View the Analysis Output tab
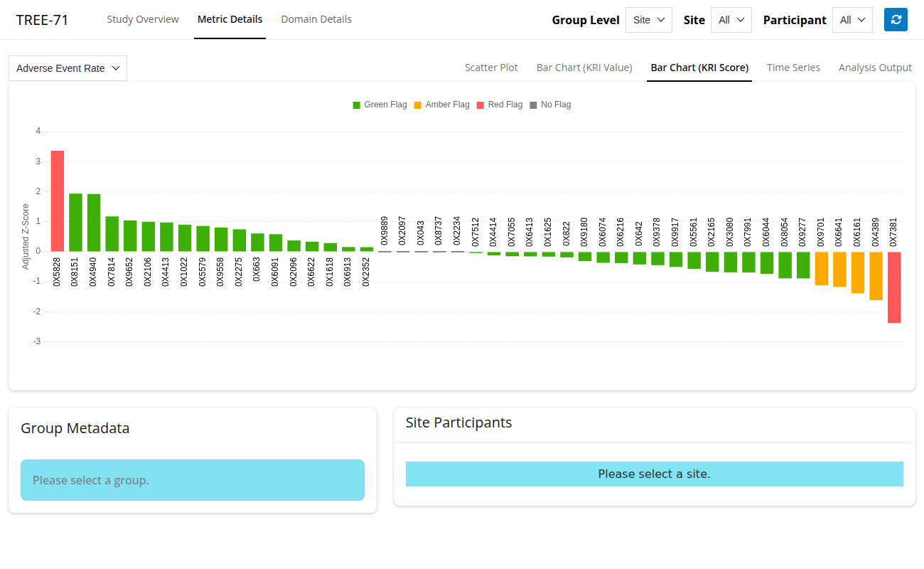 [x=875, y=68]
